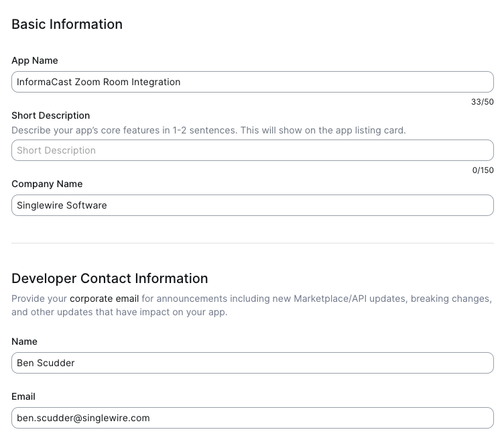Image resolution: width=504 pixels, height=442 pixels.
Task: Edit the Company Name field
Action: point(252,205)
